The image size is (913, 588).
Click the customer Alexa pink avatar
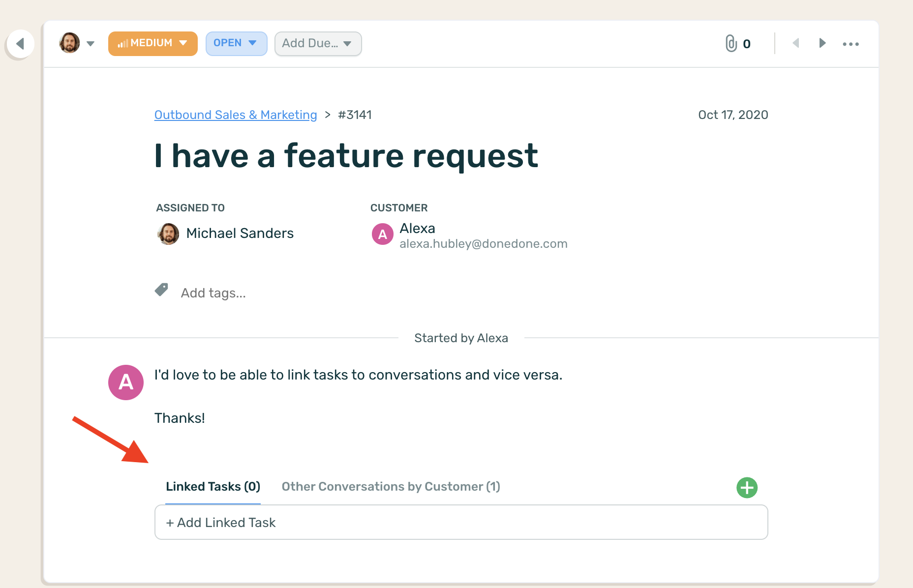click(382, 234)
